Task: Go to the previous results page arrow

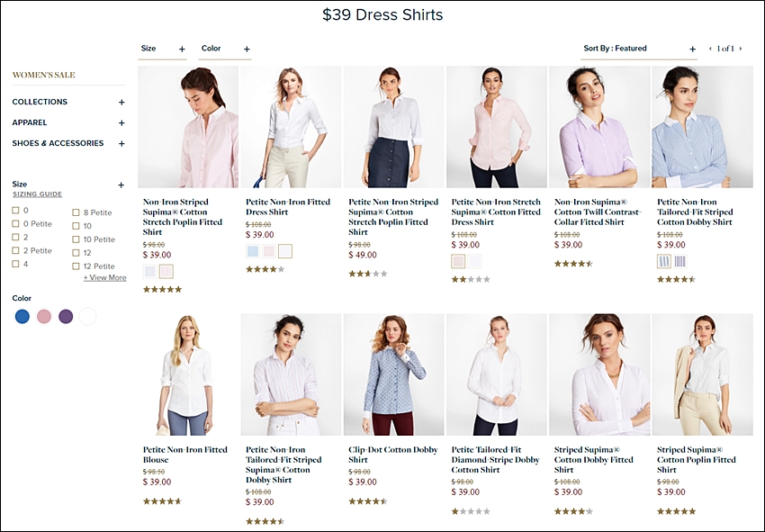Action: point(710,49)
